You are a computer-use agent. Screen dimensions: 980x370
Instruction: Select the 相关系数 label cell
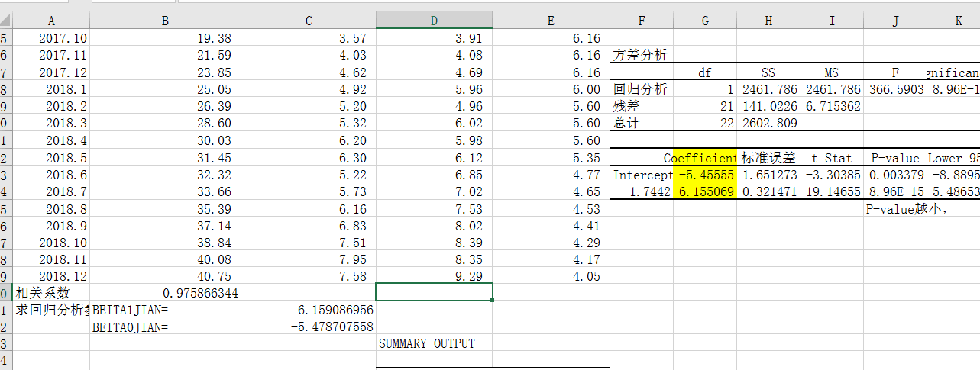click(x=51, y=293)
